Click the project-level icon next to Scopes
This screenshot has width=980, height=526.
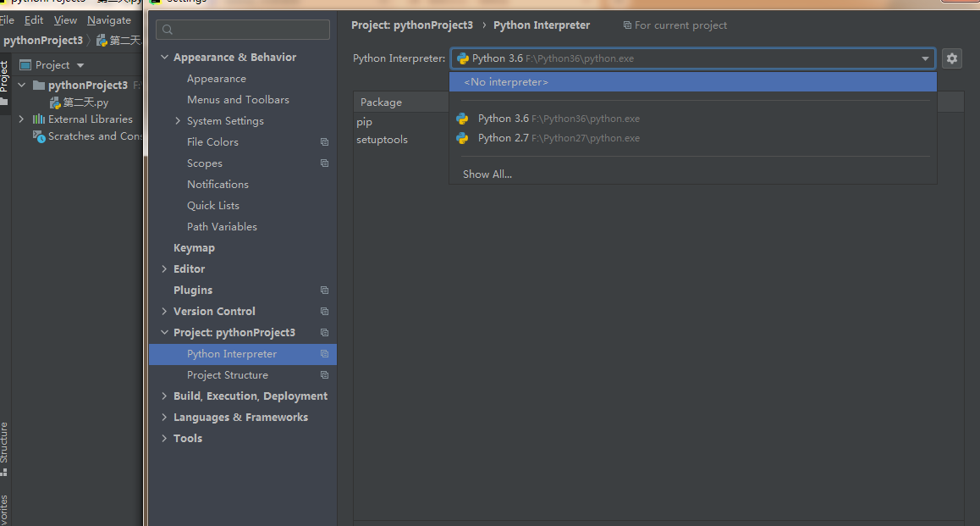point(324,163)
